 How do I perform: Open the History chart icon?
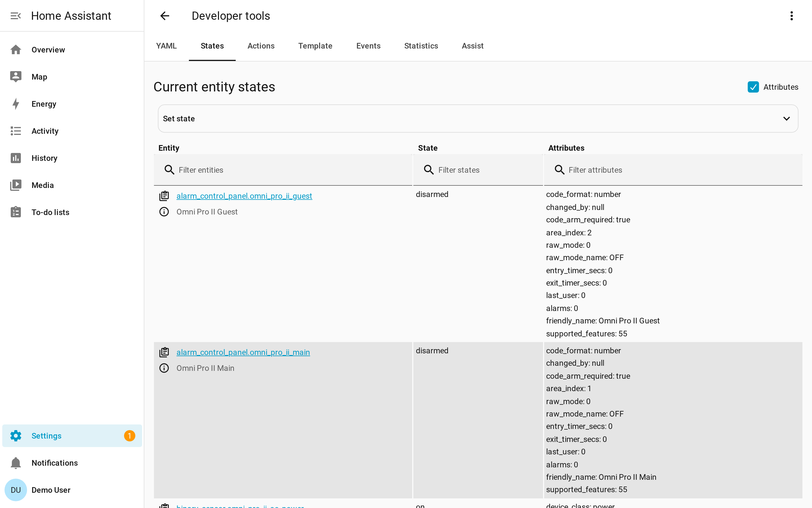pyautogui.click(x=16, y=158)
